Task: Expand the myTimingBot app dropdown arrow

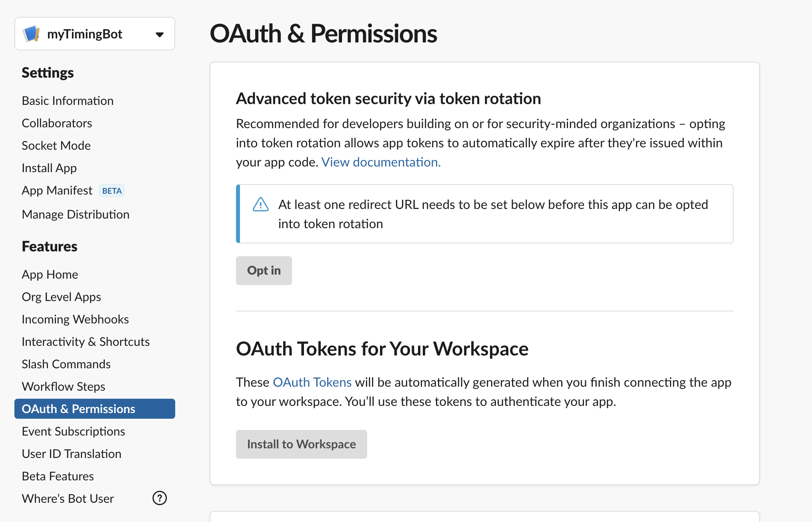Action: click(160, 34)
